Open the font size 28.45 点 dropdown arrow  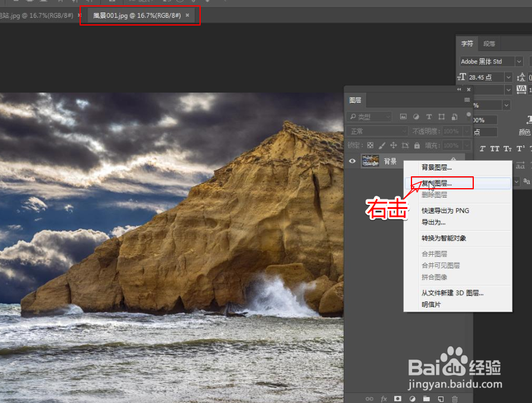point(508,77)
